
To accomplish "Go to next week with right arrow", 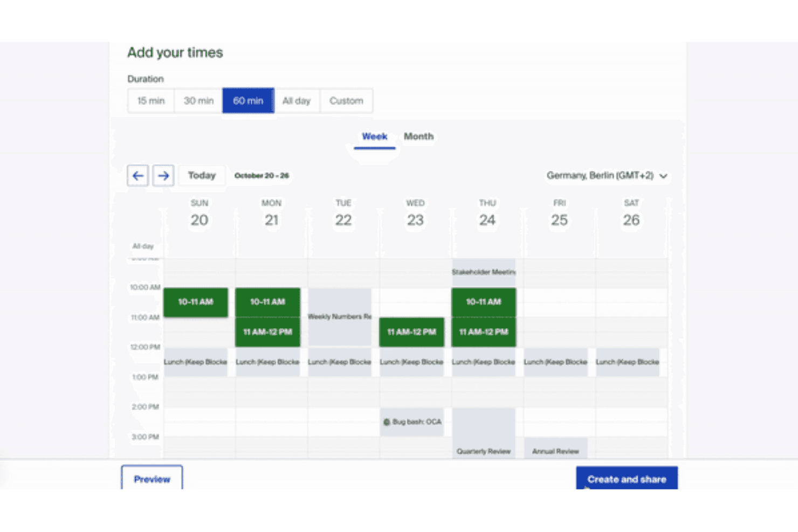I will coord(163,176).
